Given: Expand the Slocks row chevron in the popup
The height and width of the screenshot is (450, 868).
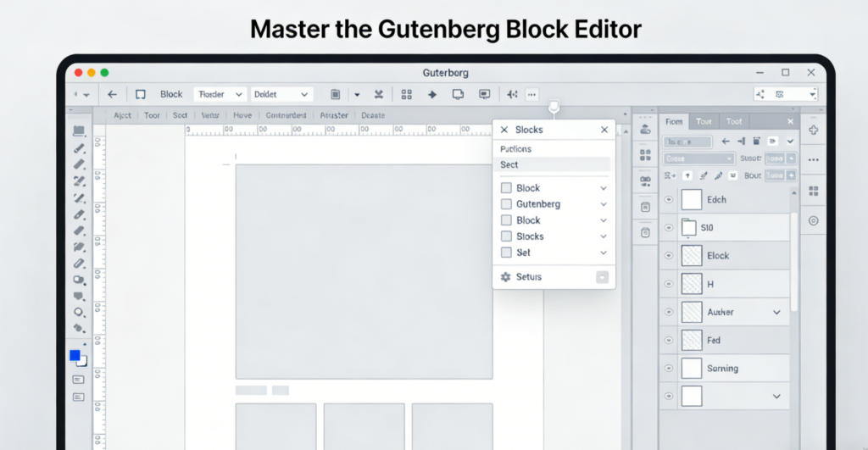Looking at the screenshot, I should (x=604, y=236).
